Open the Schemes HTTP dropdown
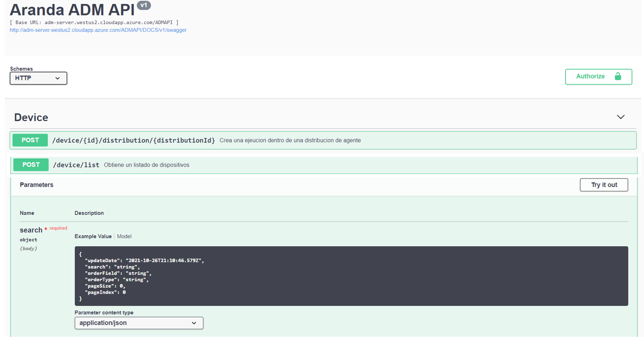Screen dimensions: 644x338 tap(38, 78)
